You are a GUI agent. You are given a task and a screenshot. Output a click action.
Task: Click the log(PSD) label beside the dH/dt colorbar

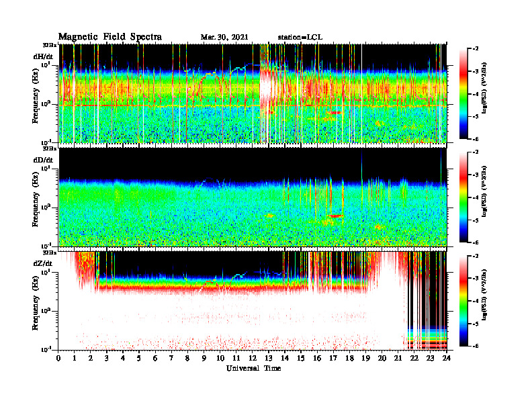tap(484, 88)
